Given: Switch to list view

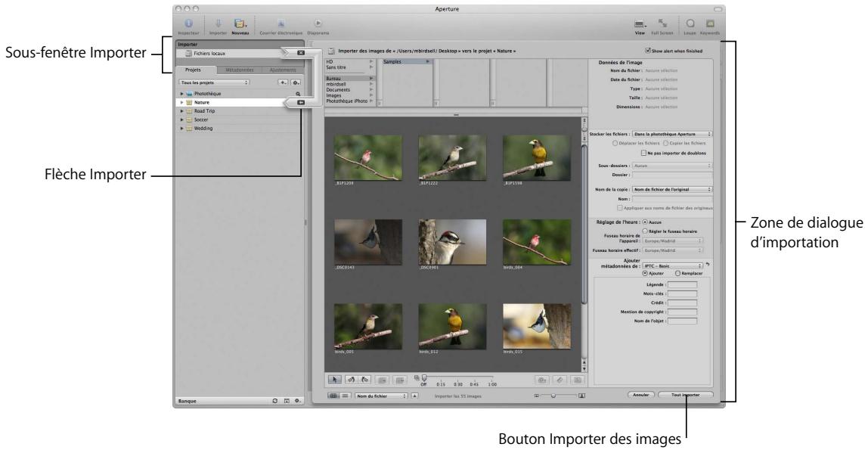Looking at the screenshot, I should 346,396.
